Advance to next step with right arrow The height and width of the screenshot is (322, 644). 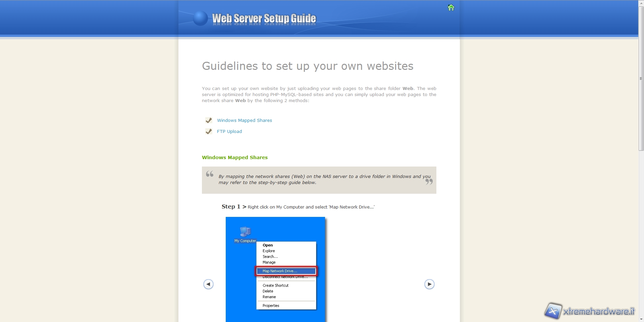pyautogui.click(x=429, y=284)
